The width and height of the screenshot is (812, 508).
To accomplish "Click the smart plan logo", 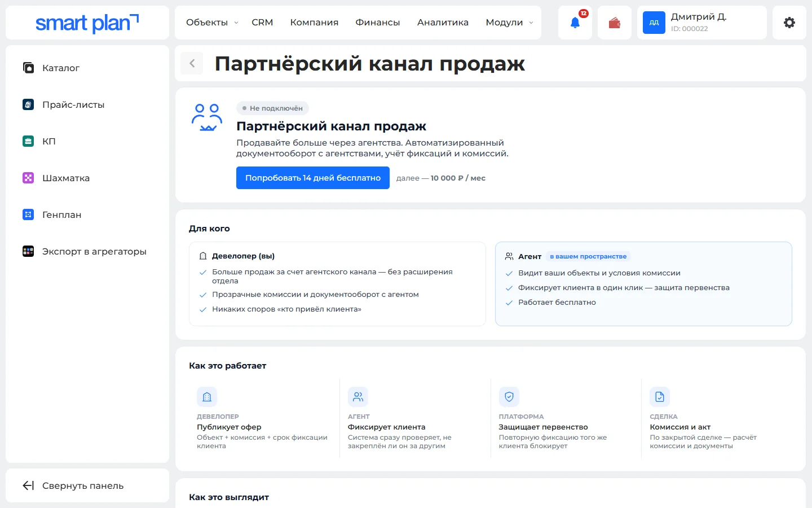I will pyautogui.click(x=87, y=23).
